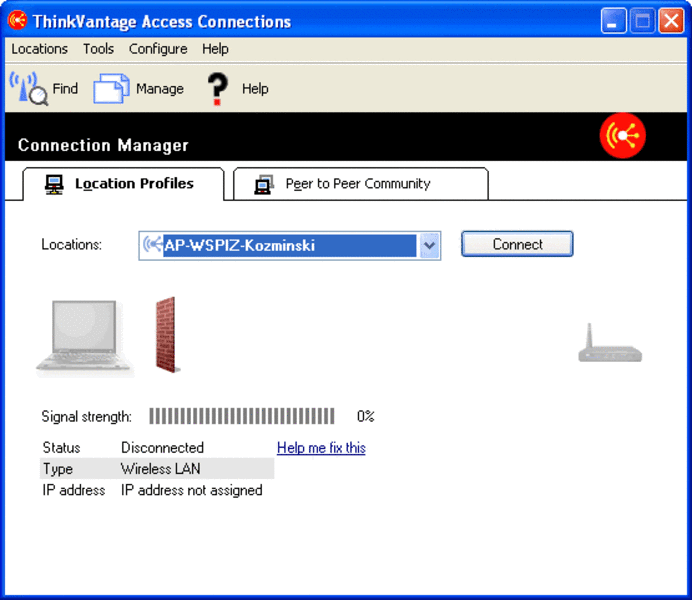This screenshot has height=600, width=692.
Task: Click the Connection Manager heading
Action: [103, 145]
